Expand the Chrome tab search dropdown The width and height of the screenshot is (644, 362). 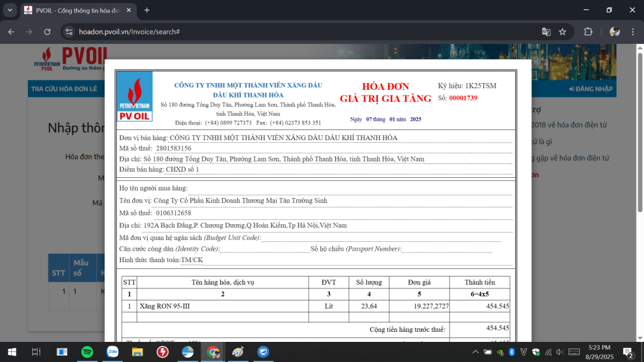point(10,10)
